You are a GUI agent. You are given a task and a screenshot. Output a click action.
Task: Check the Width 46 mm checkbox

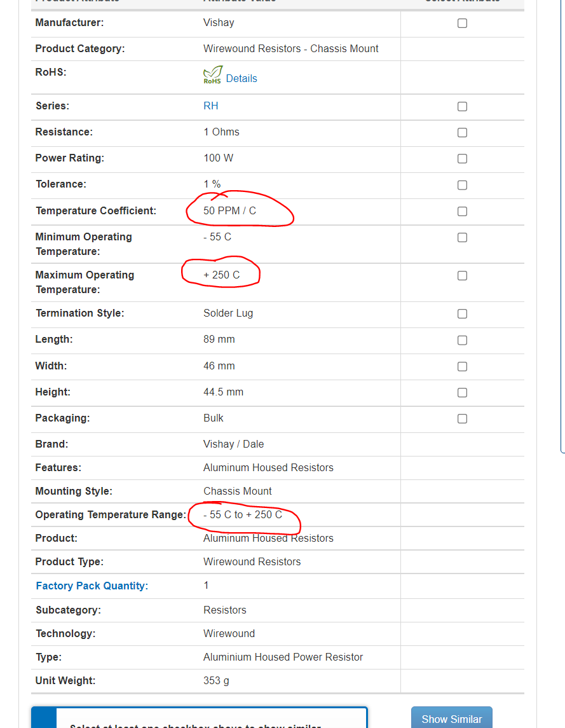coord(462,366)
